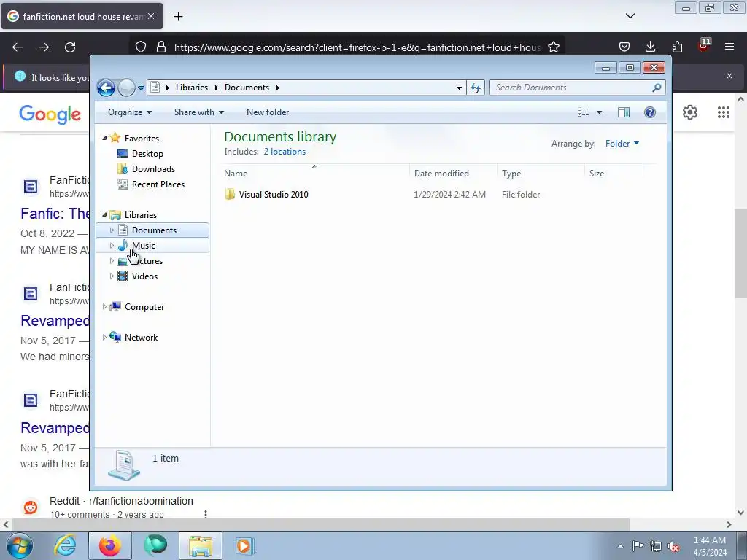Open Downloads in the navigation pane
The height and width of the screenshot is (560, 747).
tap(153, 169)
